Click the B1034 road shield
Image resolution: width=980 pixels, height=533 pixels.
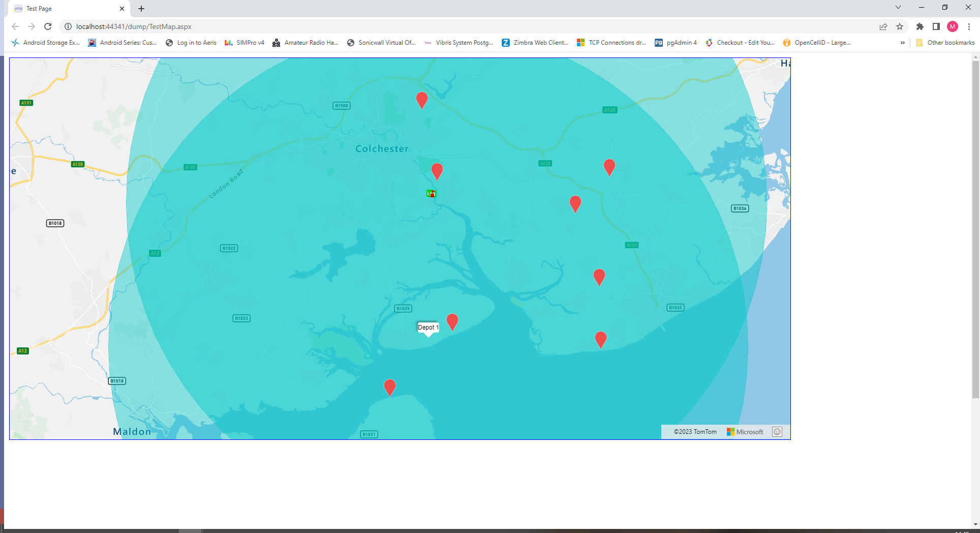[740, 209]
